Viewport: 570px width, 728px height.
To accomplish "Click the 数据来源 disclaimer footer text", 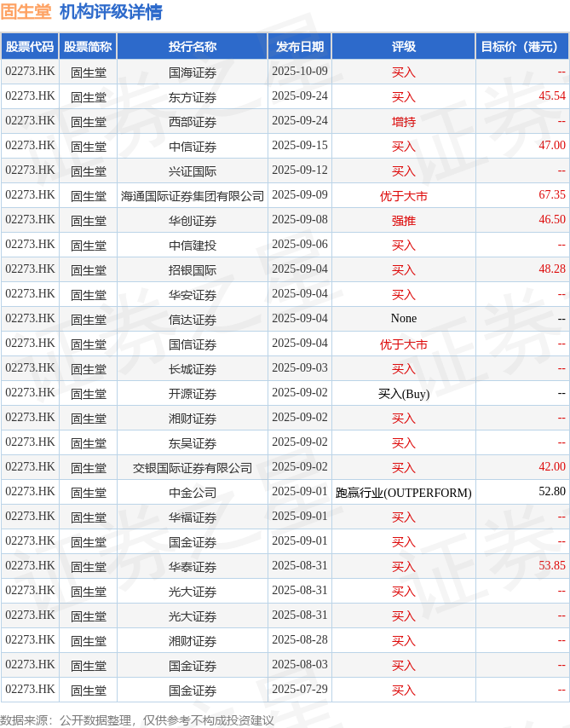I will 137,720.
